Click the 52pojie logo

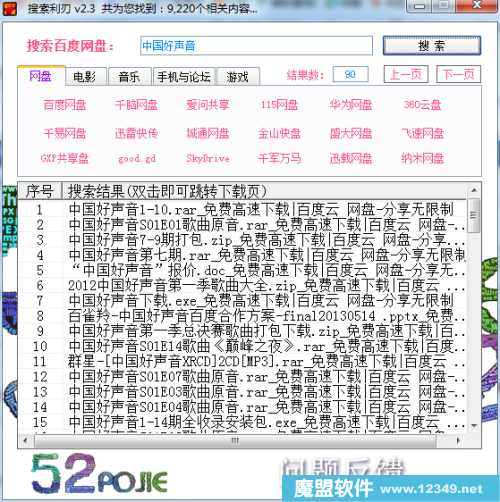coord(99,474)
